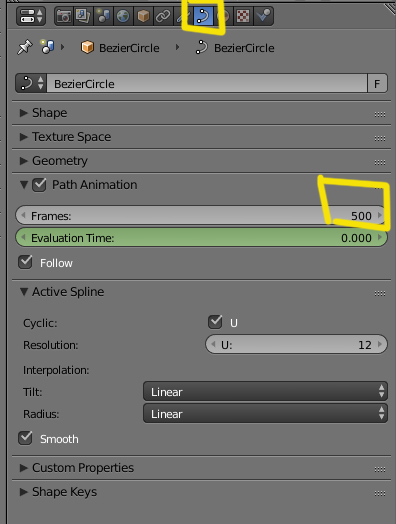Open the Constraints chain-link tab
The image size is (396, 524).
163,16
